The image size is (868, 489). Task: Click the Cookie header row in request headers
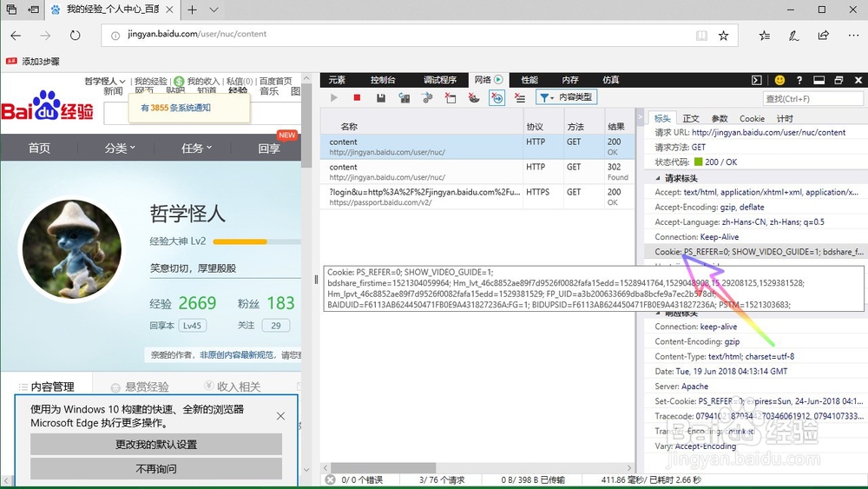757,251
